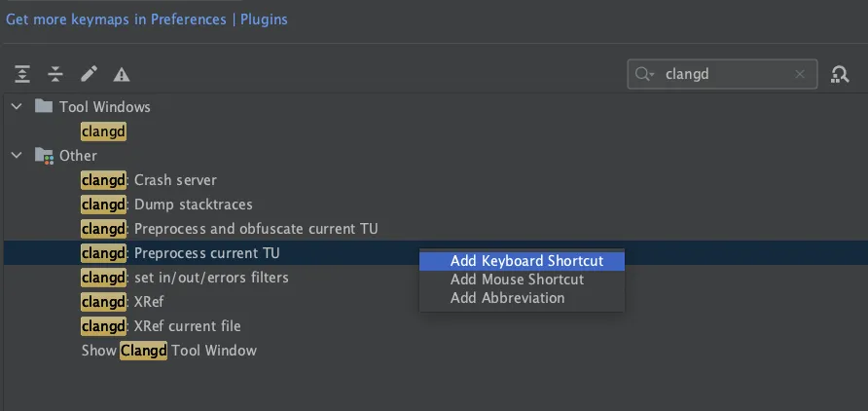Click the Expand All toolbar icon

[22, 74]
